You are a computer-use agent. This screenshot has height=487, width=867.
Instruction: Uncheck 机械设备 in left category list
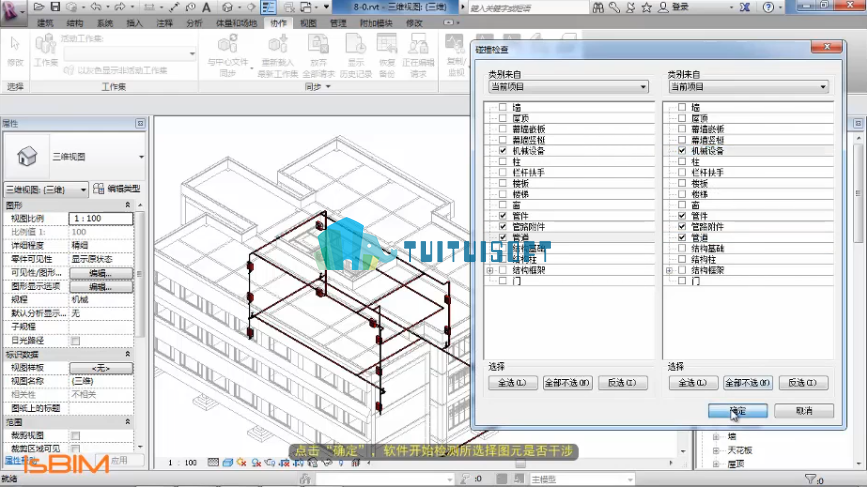tap(503, 150)
